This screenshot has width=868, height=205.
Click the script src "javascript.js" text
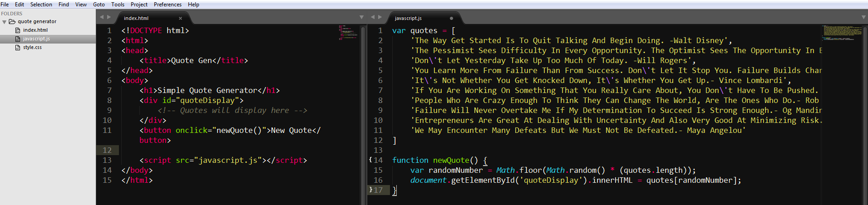click(x=230, y=160)
